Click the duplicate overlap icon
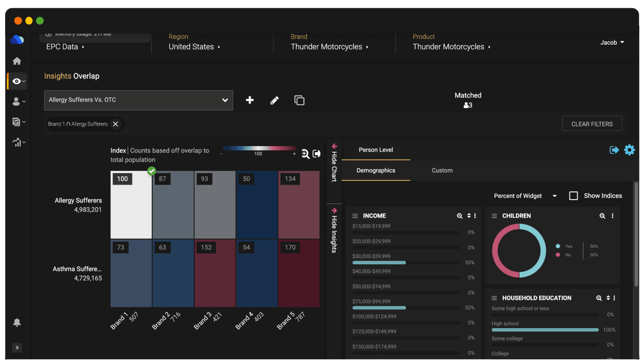 pyautogui.click(x=299, y=100)
